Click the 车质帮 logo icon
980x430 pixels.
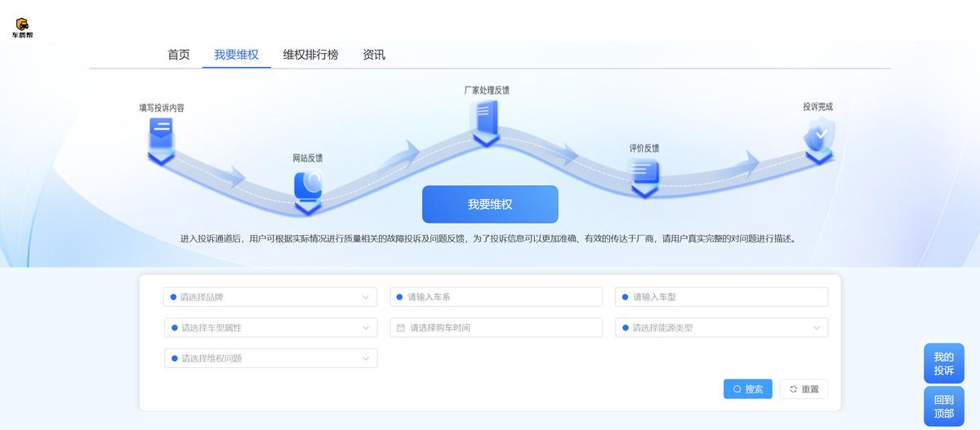click(x=22, y=29)
